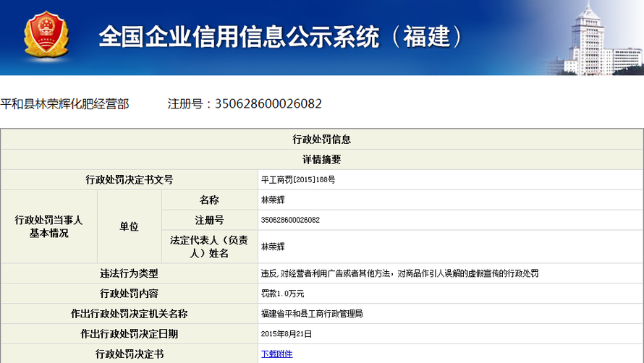
Task: Click the 作出行政处罚决定机关名称 label cell
Action: [130, 313]
